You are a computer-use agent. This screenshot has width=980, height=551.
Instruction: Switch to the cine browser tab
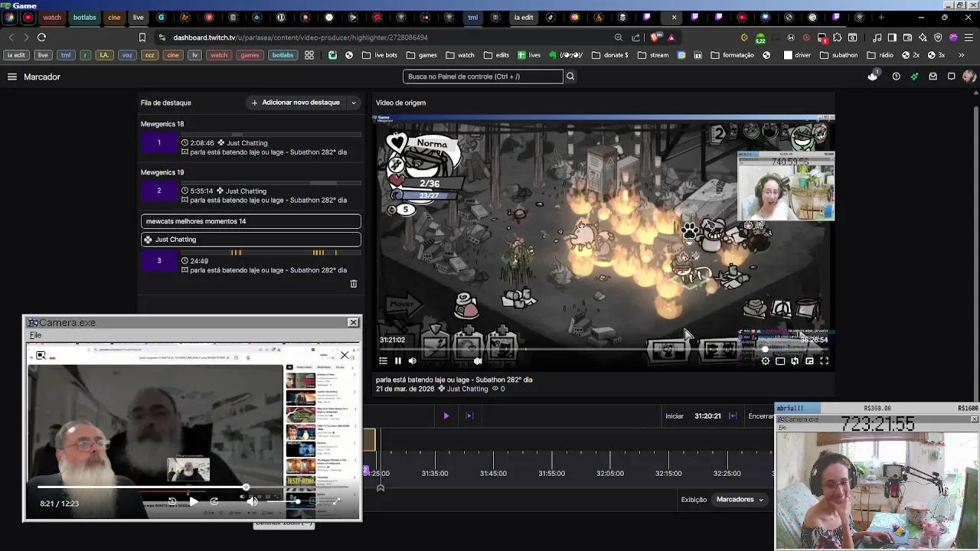coord(114,17)
